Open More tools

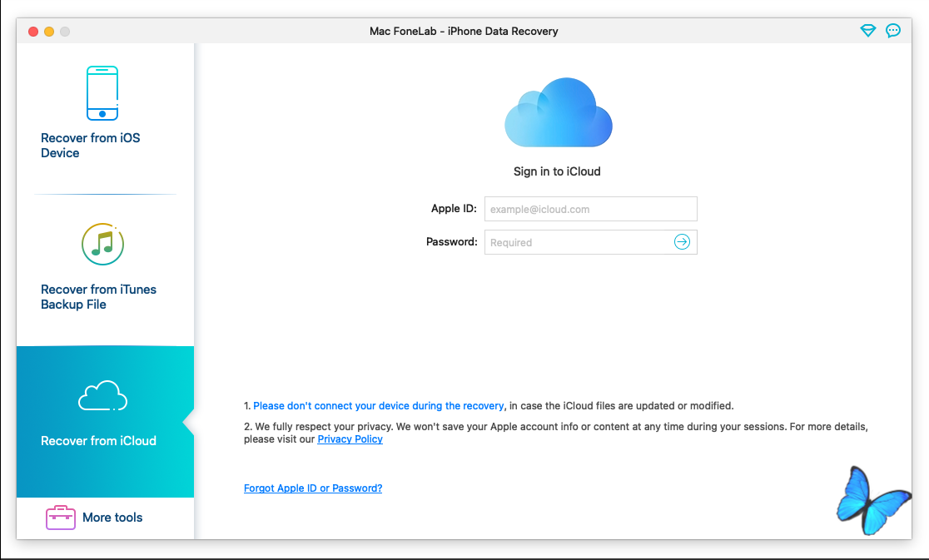[x=106, y=518]
